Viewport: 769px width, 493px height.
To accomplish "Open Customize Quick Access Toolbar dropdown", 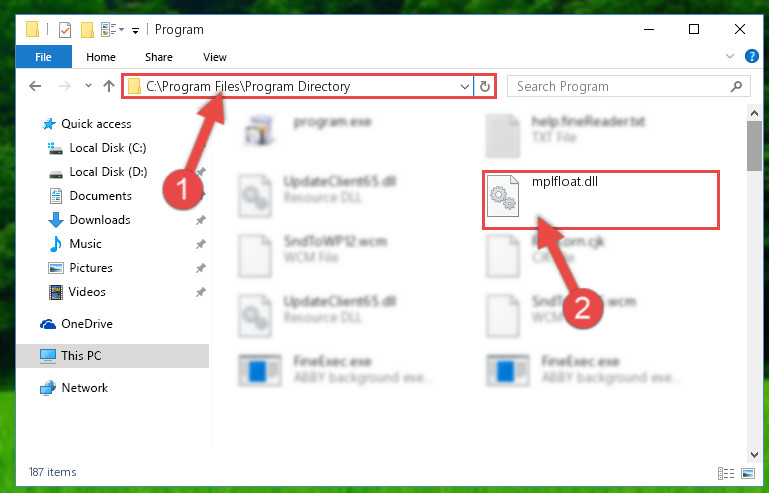I will (x=135, y=31).
